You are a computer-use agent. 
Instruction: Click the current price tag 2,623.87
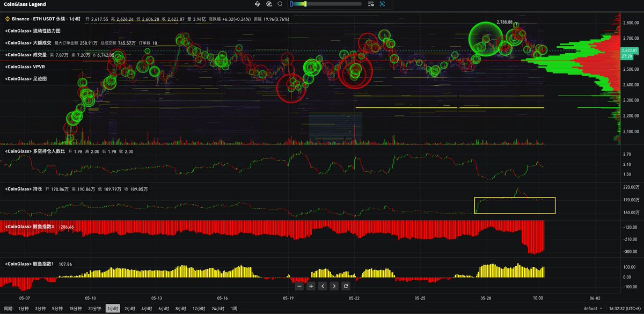[629, 50]
